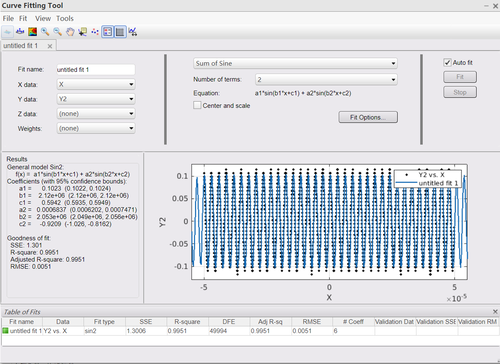Image resolution: width=500 pixels, height=364 pixels.
Task: Open the Y data dropdown showing Y2
Action: [96, 99]
